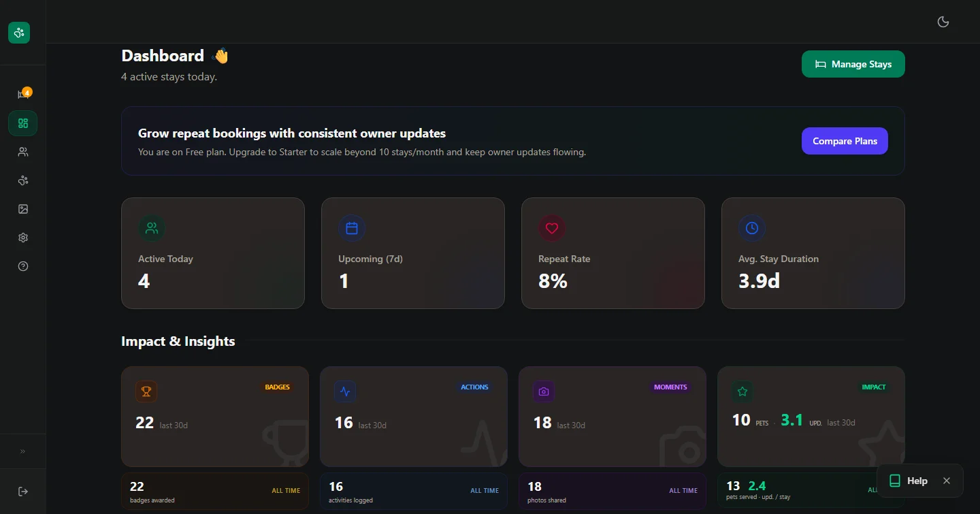The image size is (980, 514).
Task: Click the 'activities logged' all-time card
Action: (x=414, y=492)
